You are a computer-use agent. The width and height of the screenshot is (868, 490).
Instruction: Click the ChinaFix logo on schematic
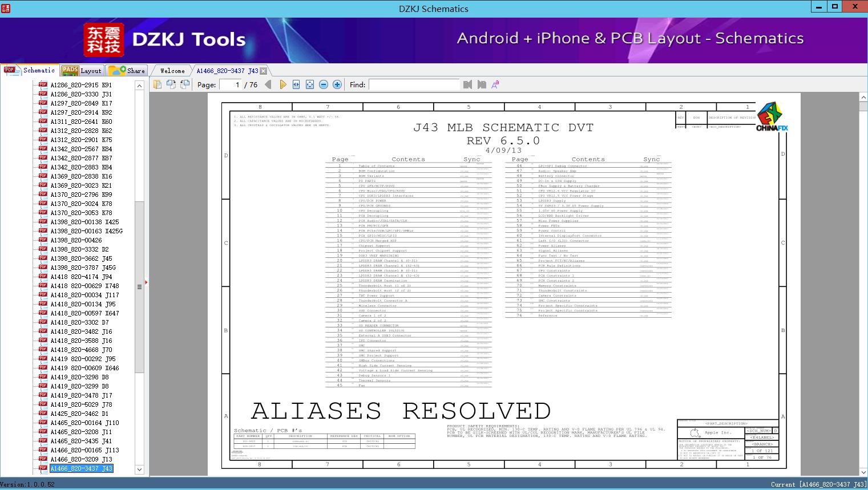[x=772, y=117]
